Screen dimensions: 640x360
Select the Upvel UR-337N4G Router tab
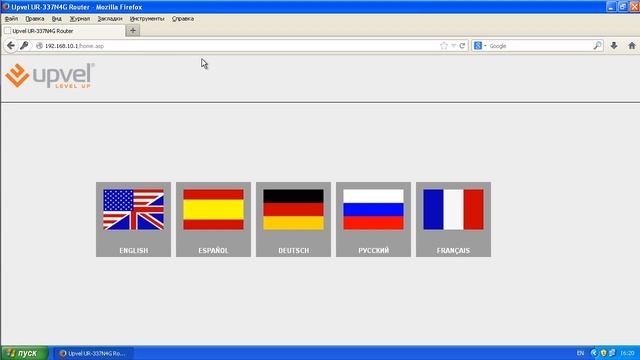[x=63, y=31]
